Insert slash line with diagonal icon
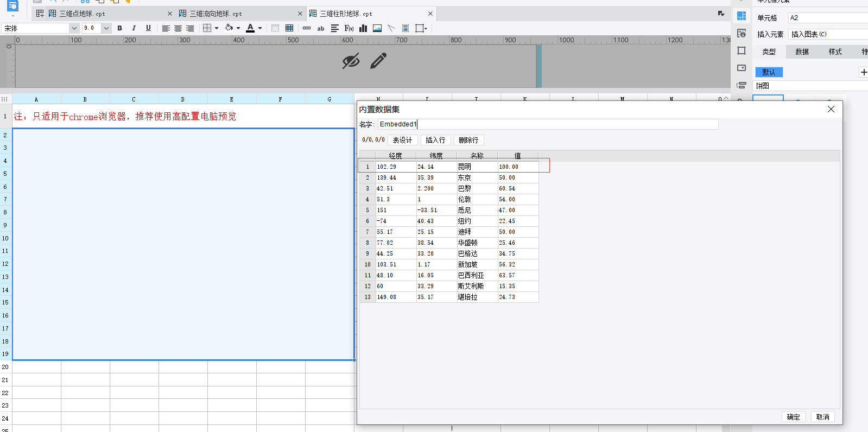The height and width of the screenshot is (432, 868). [x=391, y=28]
